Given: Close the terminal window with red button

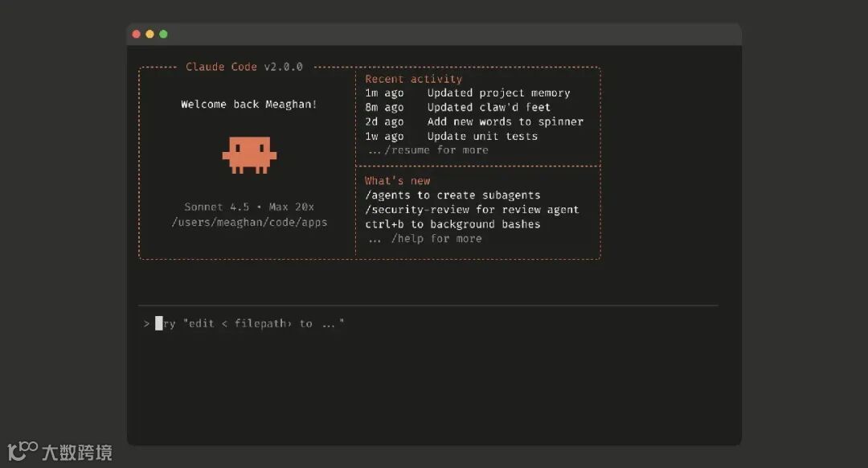Looking at the screenshot, I should coord(136,35).
